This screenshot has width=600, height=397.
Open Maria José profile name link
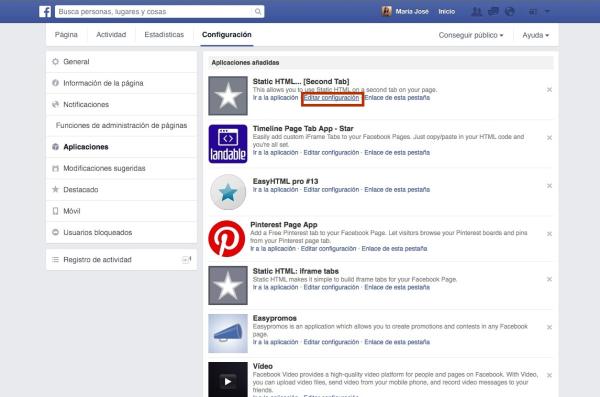coord(412,11)
